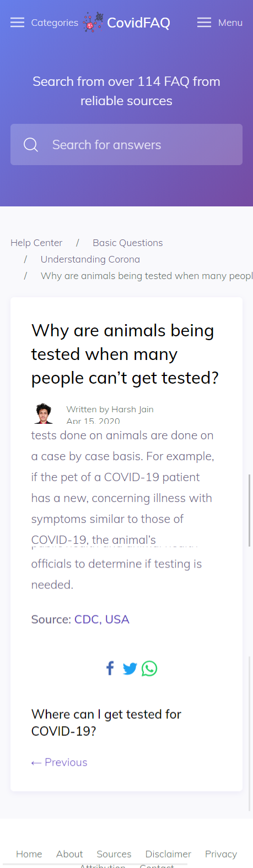The height and width of the screenshot is (868, 253).
Task: Click the search magnifier icon
Action: (x=31, y=145)
